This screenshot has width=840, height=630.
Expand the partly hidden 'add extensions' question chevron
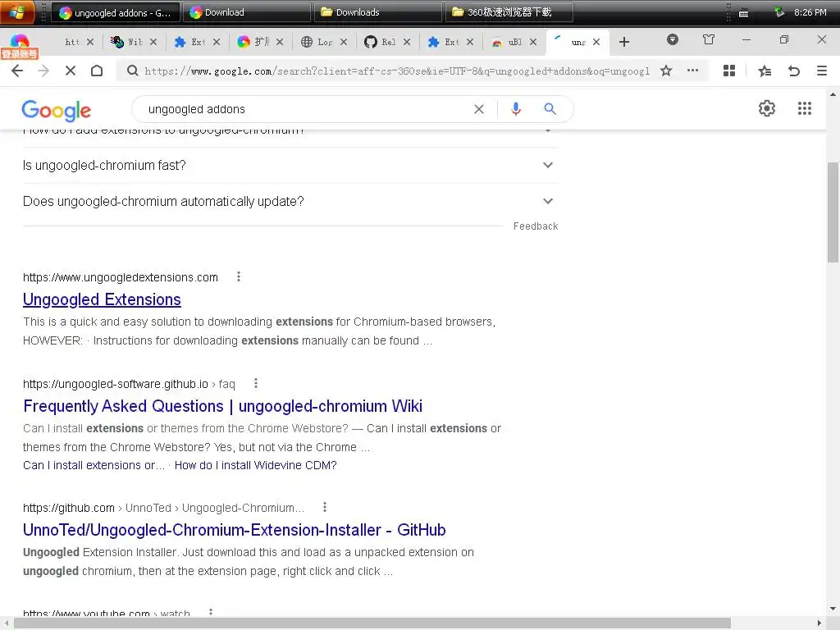[547, 131]
